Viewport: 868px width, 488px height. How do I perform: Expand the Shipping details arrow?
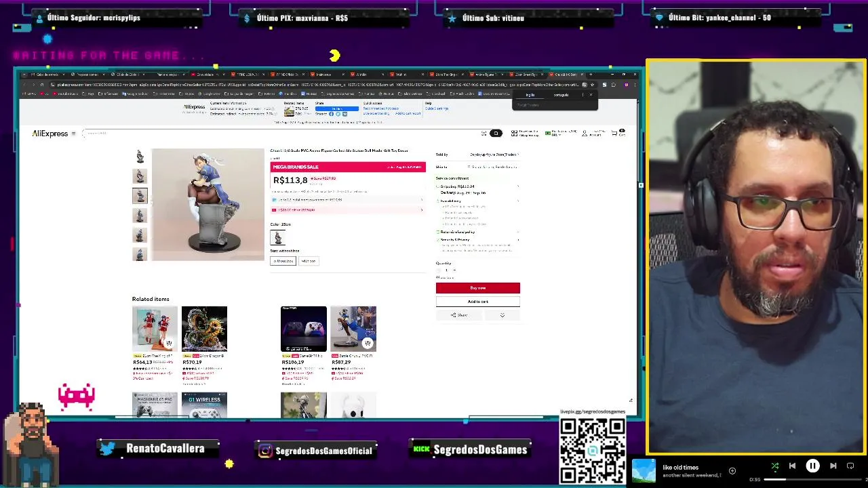click(x=518, y=186)
